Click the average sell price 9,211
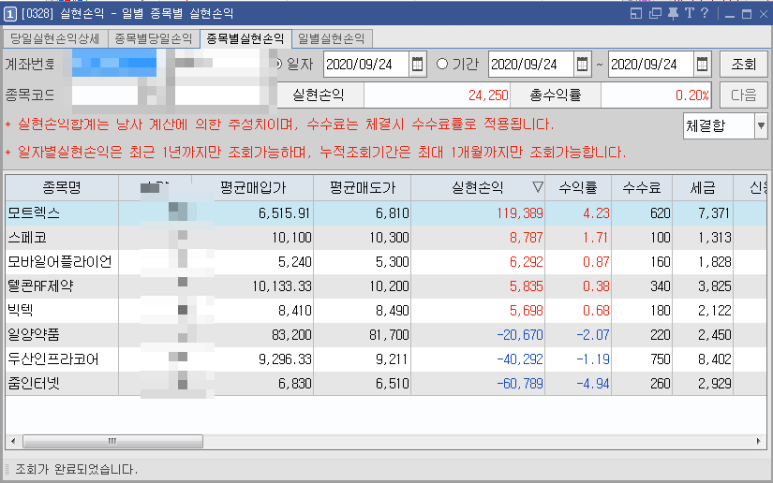The width and height of the screenshot is (773, 483). pos(392,359)
